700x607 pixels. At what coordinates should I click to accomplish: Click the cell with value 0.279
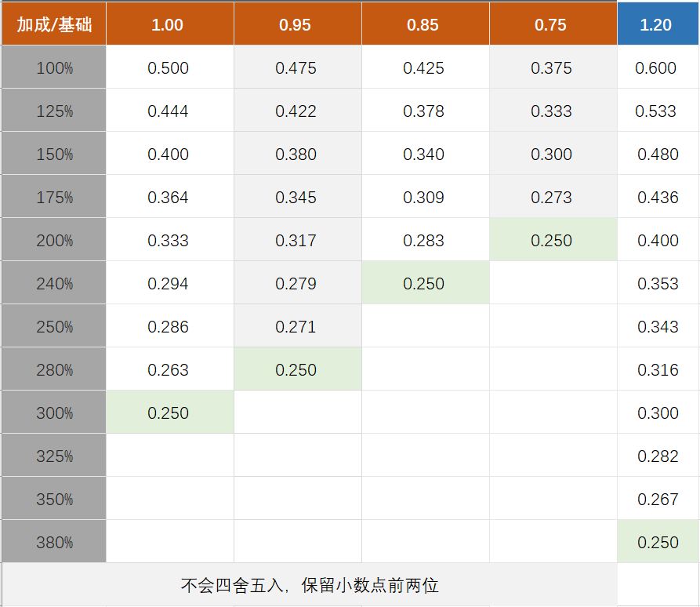pyautogui.click(x=296, y=284)
